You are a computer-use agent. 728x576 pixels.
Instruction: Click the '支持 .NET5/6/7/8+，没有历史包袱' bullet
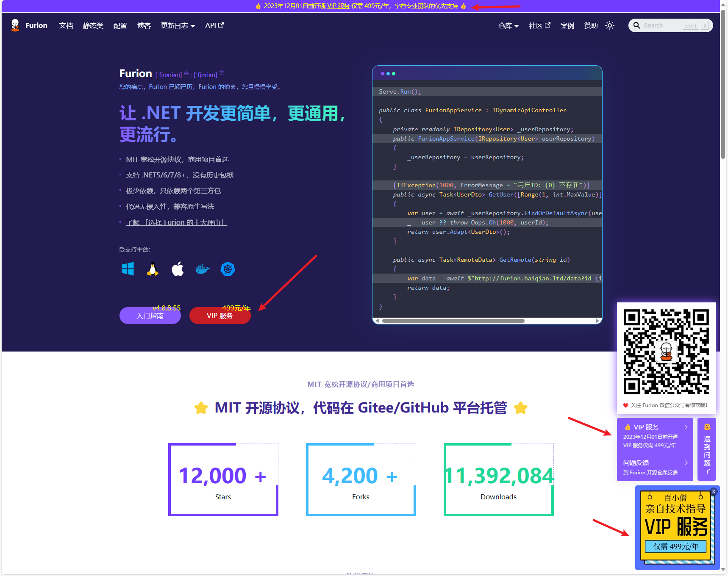click(180, 175)
